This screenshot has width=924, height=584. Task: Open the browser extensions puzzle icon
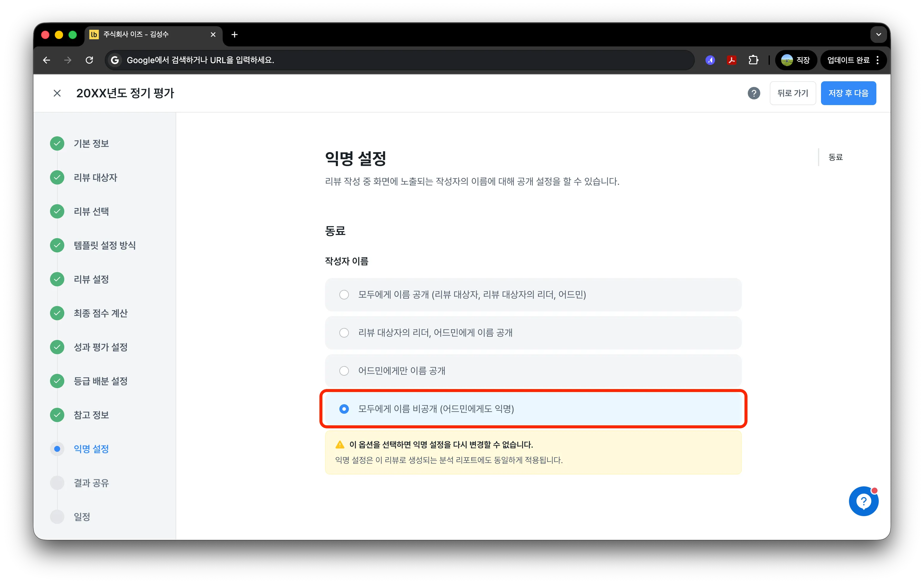753,60
